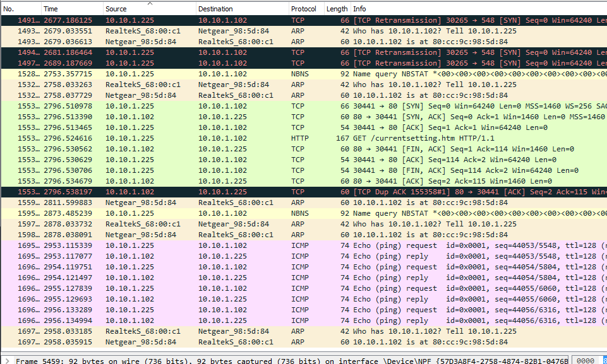
Task: Sort packets by the No. column header
Action: tap(21, 8)
